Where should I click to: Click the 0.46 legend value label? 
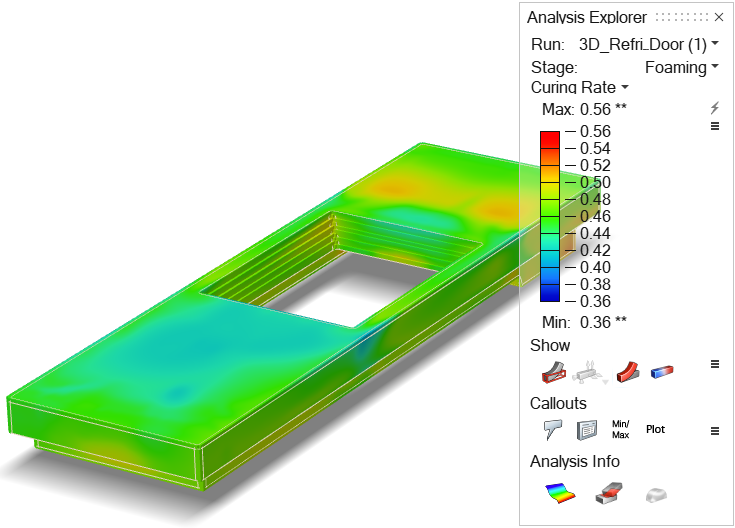point(595,216)
